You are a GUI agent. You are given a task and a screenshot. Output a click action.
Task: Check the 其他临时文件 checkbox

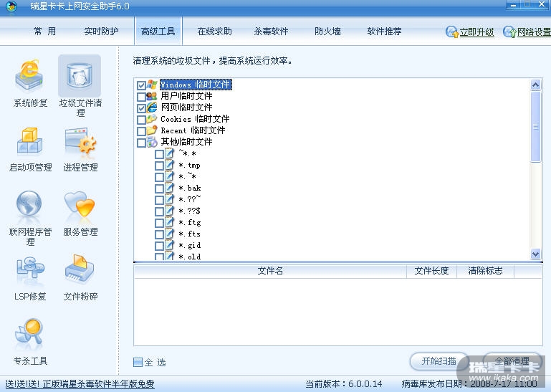pos(141,143)
